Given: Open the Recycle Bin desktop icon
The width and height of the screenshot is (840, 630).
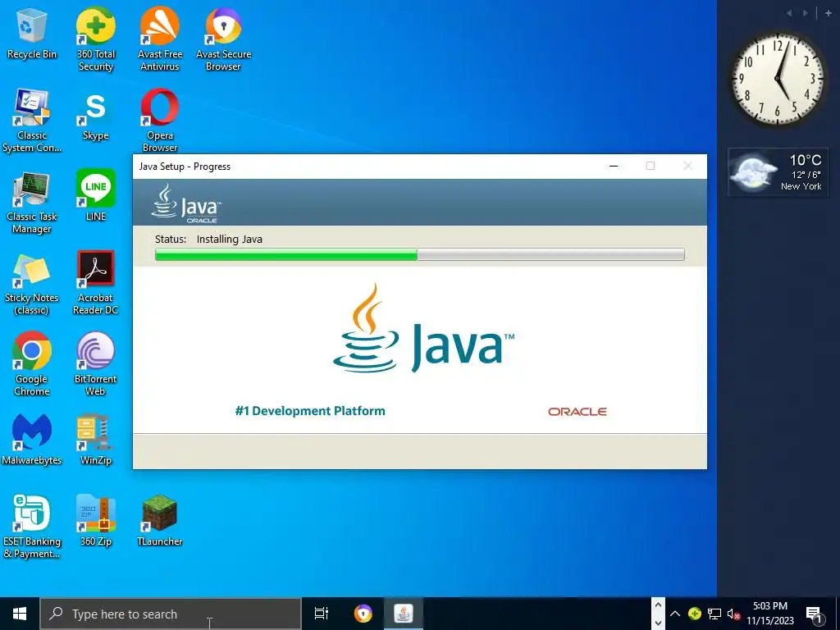Looking at the screenshot, I should [x=32, y=33].
